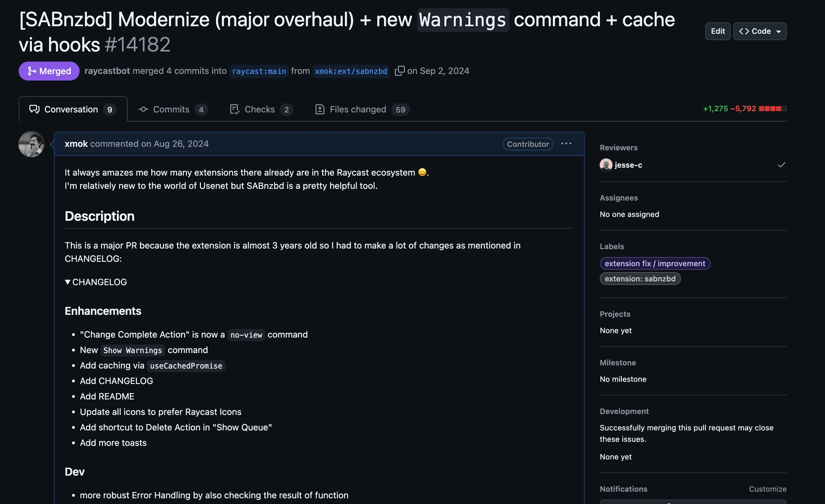Click the Conversation speech bubble icon
Screen dimensions: 825x504
pyautogui.click(x=34, y=109)
